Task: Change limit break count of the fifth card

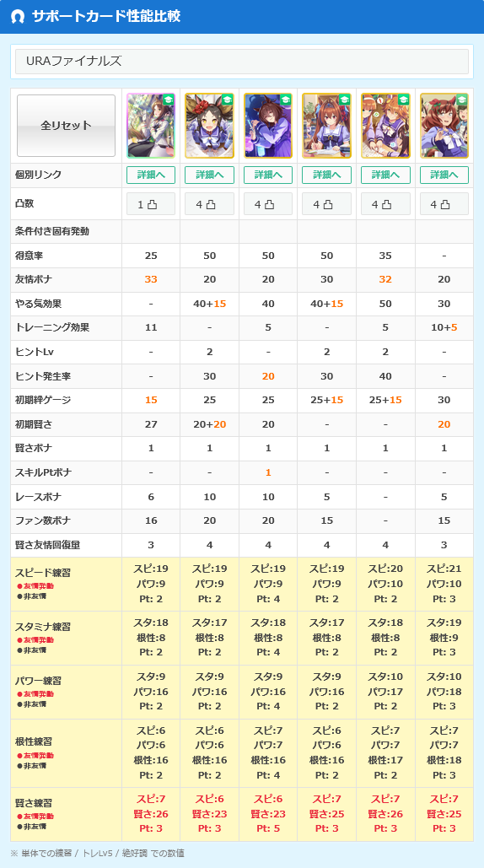Action: 385,204
